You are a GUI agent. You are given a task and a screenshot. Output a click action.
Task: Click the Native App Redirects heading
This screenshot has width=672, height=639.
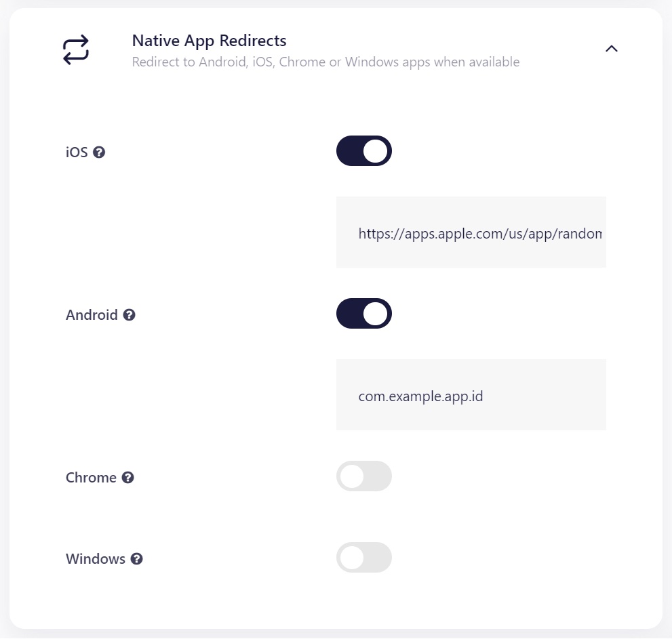(x=209, y=41)
